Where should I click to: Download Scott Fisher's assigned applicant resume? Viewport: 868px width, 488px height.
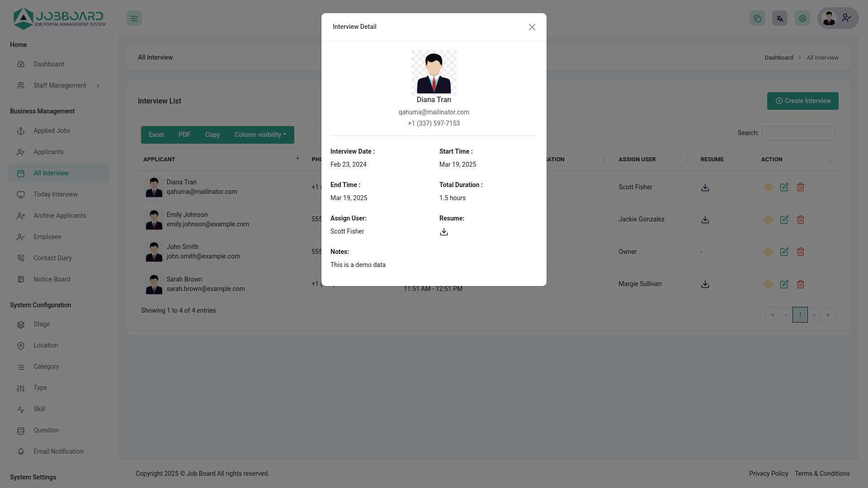tap(705, 187)
